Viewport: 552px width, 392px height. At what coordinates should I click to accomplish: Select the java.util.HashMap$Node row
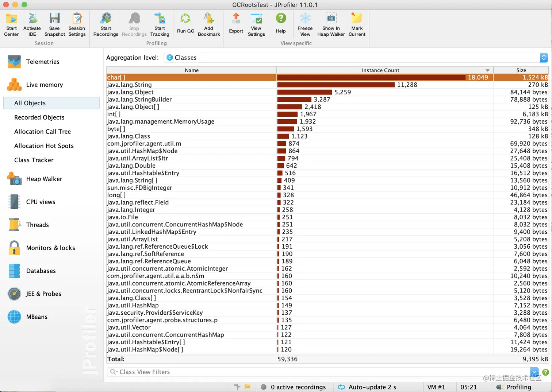click(x=327, y=151)
